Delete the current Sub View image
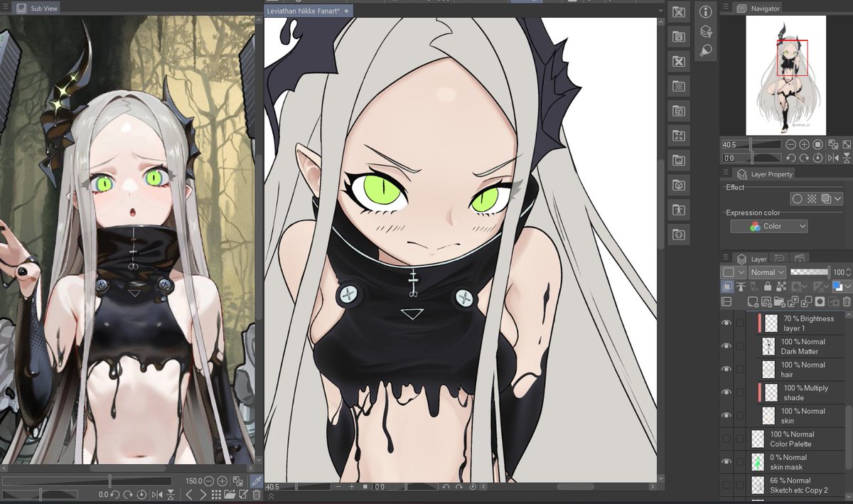The width and height of the screenshot is (853, 504). [x=256, y=495]
